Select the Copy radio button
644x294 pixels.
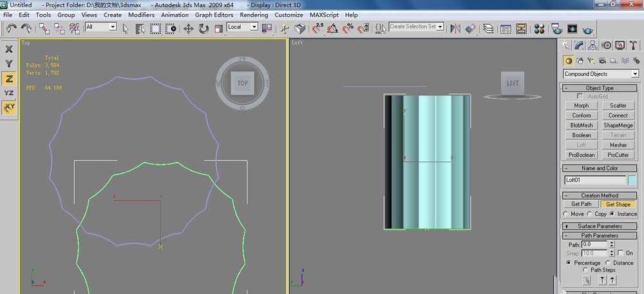click(x=590, y=214)
